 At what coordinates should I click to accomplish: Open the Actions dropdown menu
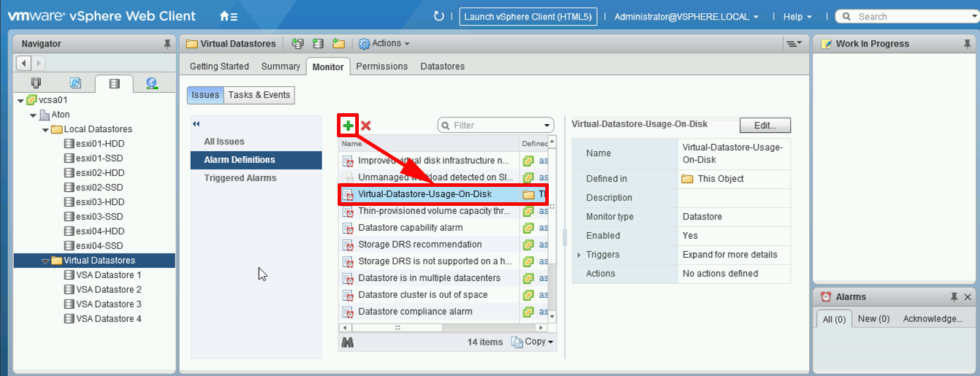tap(384, 44)
